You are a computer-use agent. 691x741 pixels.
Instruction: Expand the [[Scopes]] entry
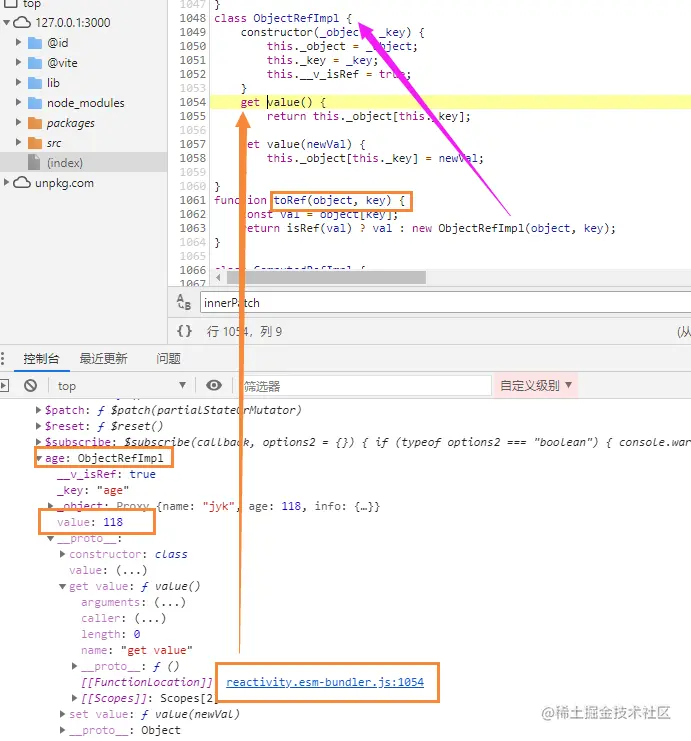click(75, 698)
